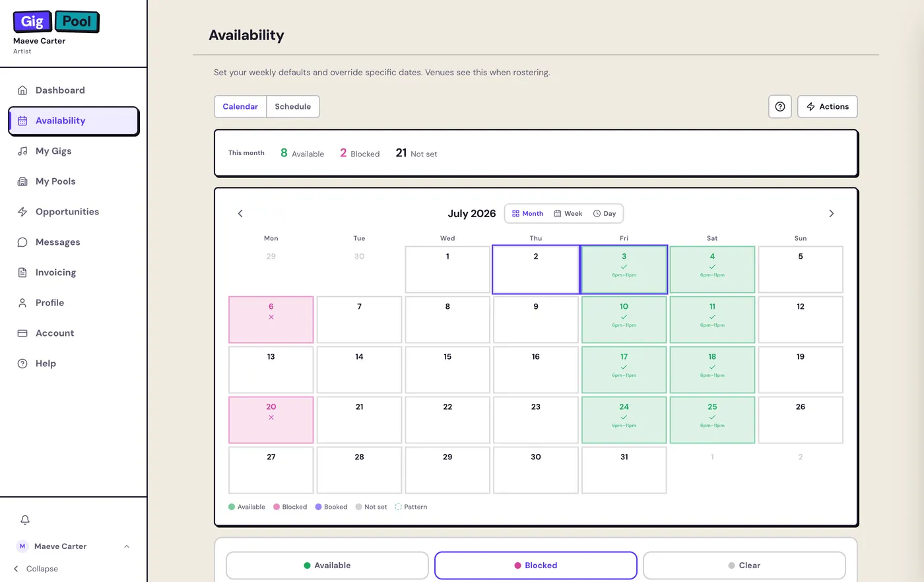Click the dashed Pattern legend icon
The width and height of the screenshot is (924, 582).
point(399,507)
